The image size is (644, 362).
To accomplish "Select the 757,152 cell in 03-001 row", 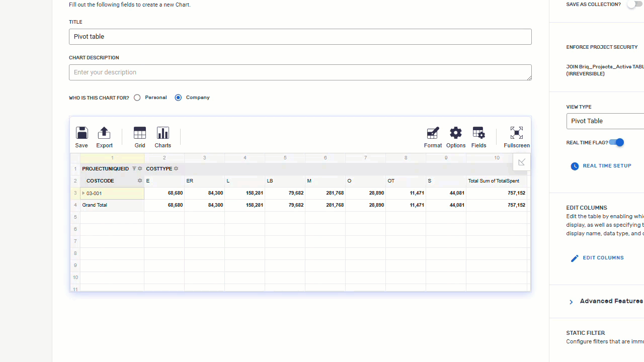I will coord(497,193).
